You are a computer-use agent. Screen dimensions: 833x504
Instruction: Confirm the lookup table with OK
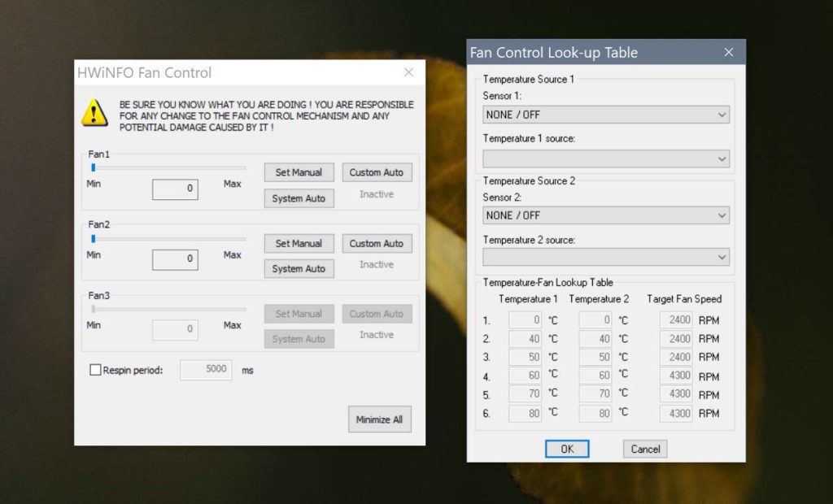click(567, 448)
